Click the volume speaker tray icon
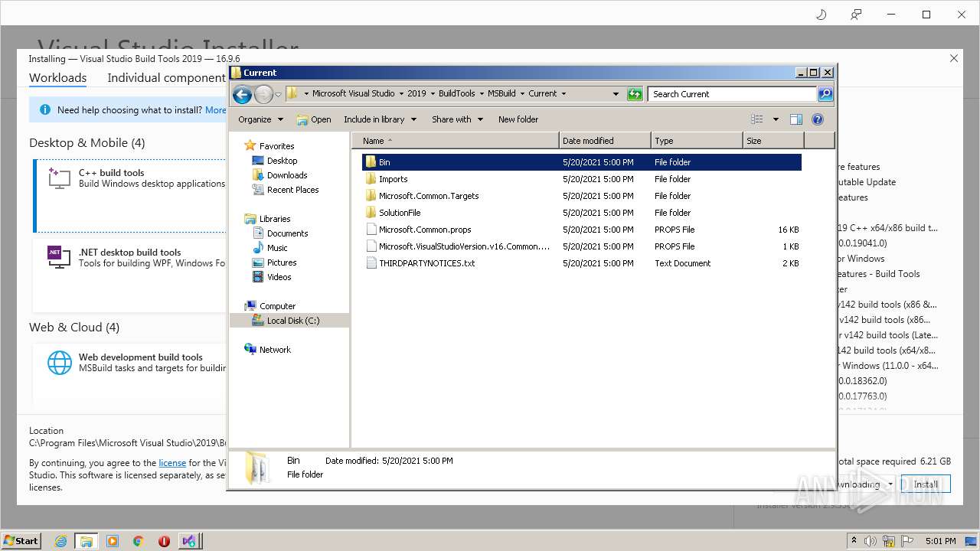 pos(871,541)
